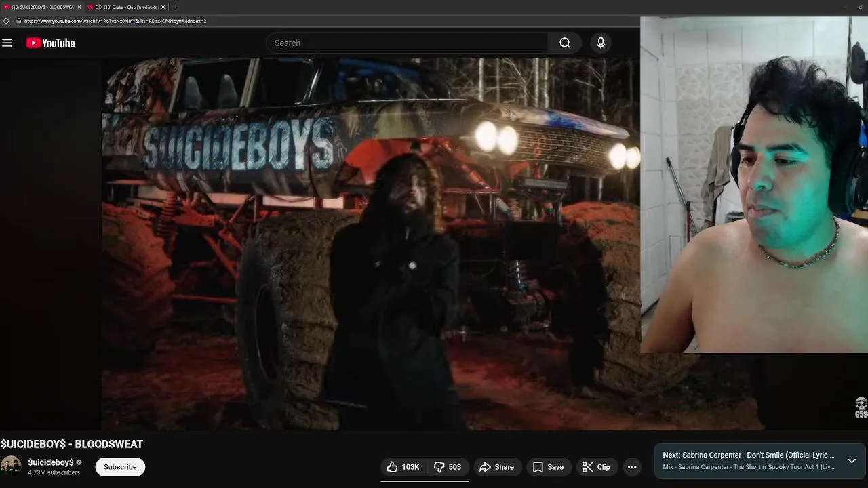Like the video with 103K thumbs-up
868x488 pixels.
(x=403, y=467)
